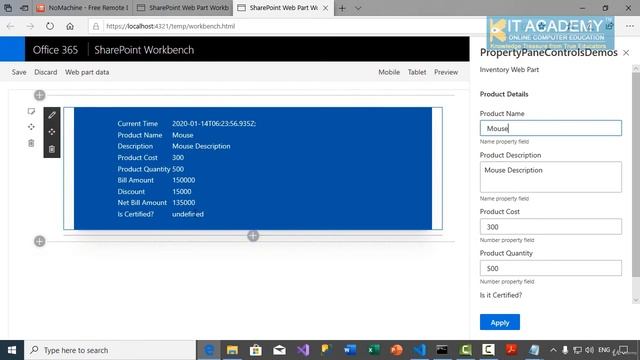Close the active SharePoint Web Part tab

[x=325, y=8]
